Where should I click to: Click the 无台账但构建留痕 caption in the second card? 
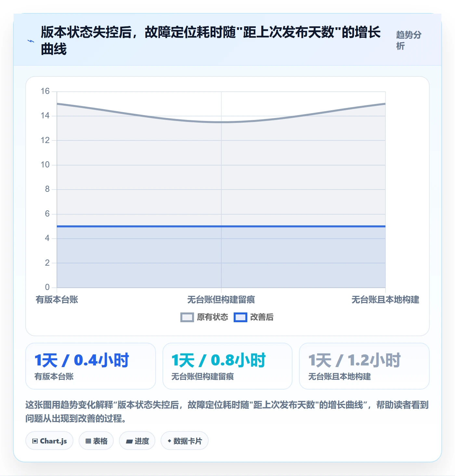pyautogui.click(x=202, y=377)
